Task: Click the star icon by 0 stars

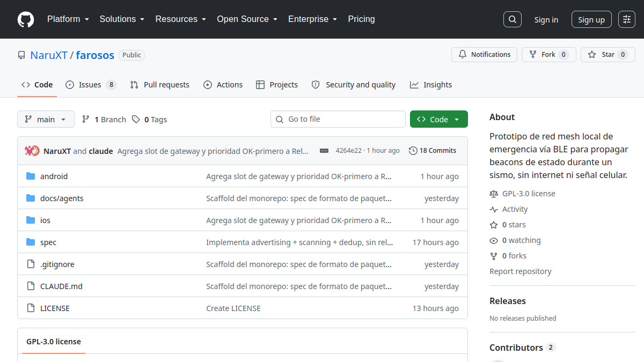Action: pyautogui.click(x=494, y=225)
